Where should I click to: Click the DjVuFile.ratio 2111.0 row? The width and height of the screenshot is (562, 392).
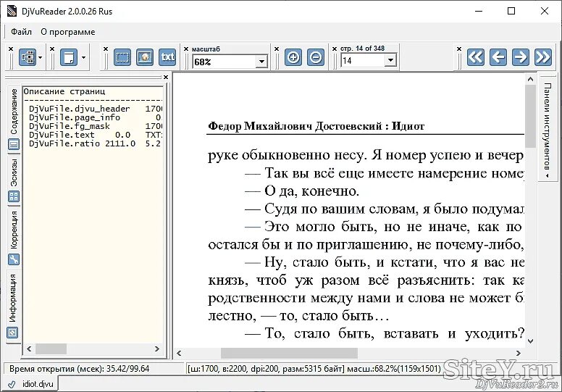coord(96,143)
